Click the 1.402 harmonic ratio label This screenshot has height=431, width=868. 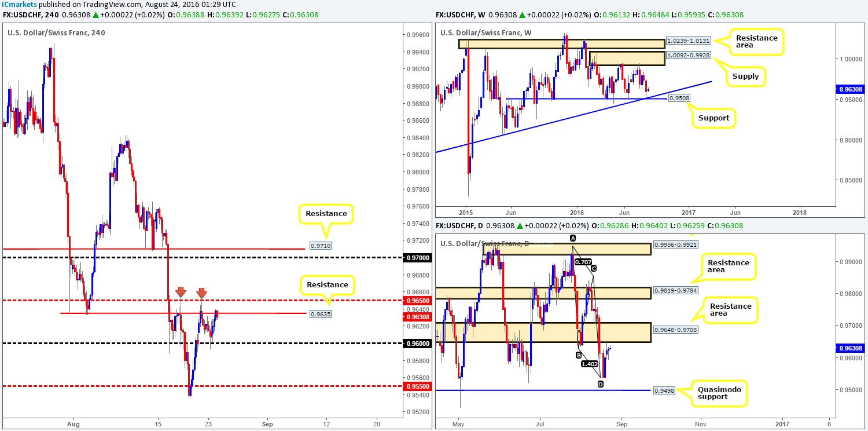(x=590, y=363)
